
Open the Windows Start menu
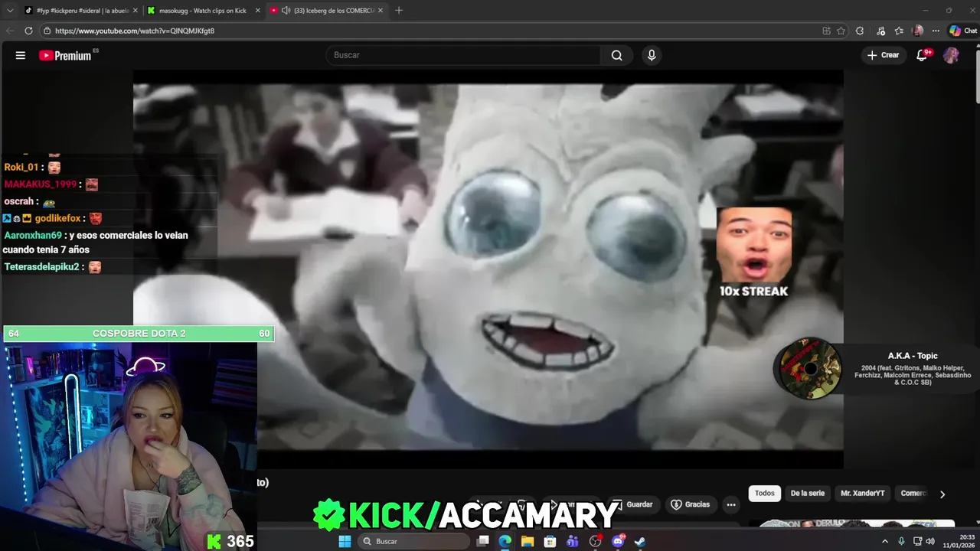[345, 541]
